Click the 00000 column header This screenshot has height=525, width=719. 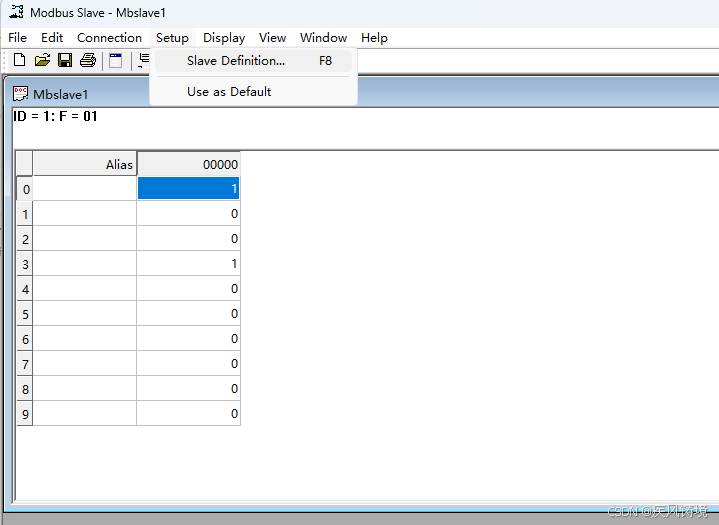coord(188,164)
